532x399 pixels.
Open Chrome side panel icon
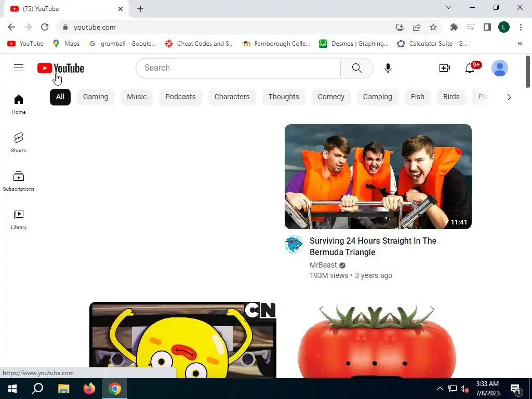tap(487, 27)
